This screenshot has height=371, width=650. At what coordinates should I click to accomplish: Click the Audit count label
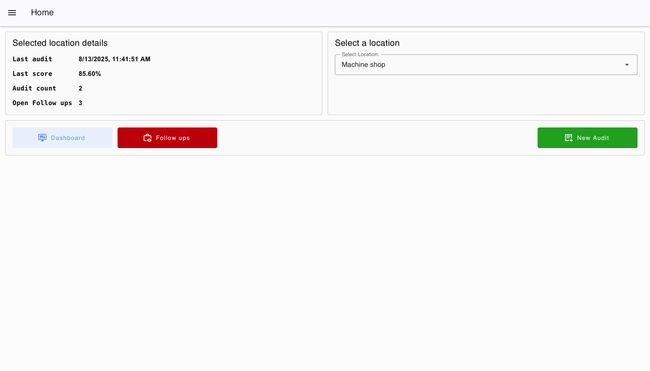34,88
